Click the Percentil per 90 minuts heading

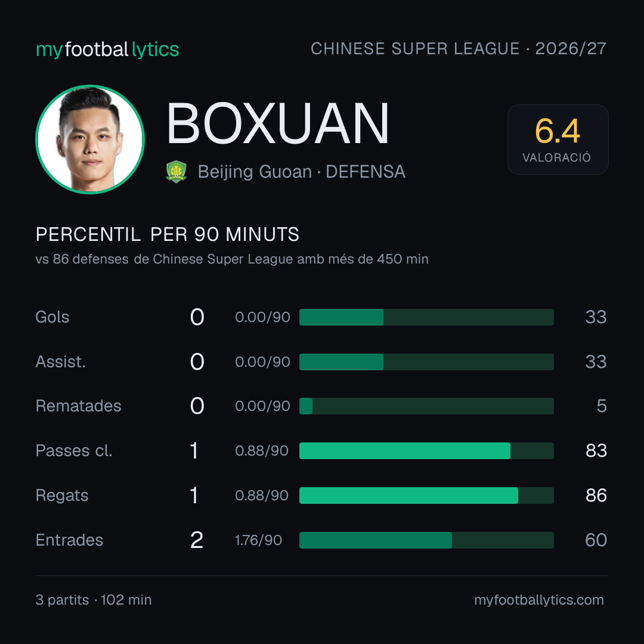(167, 234)
